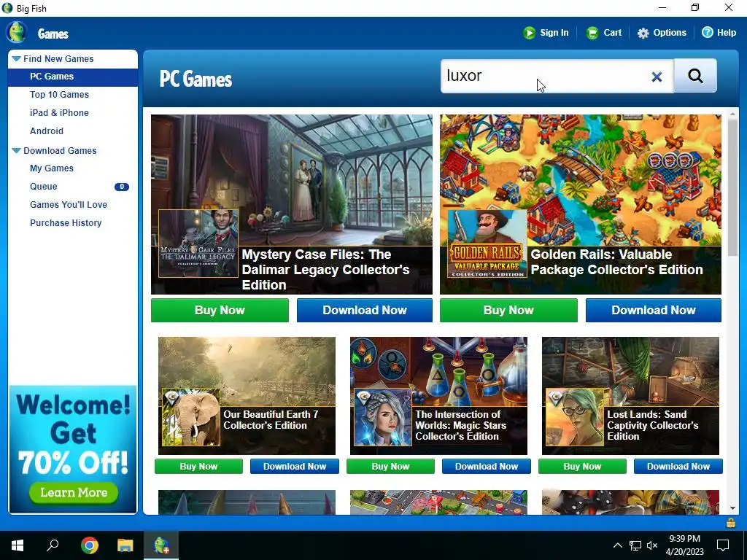
Task: Collapse the Download Games section
Action: point(16,151)
